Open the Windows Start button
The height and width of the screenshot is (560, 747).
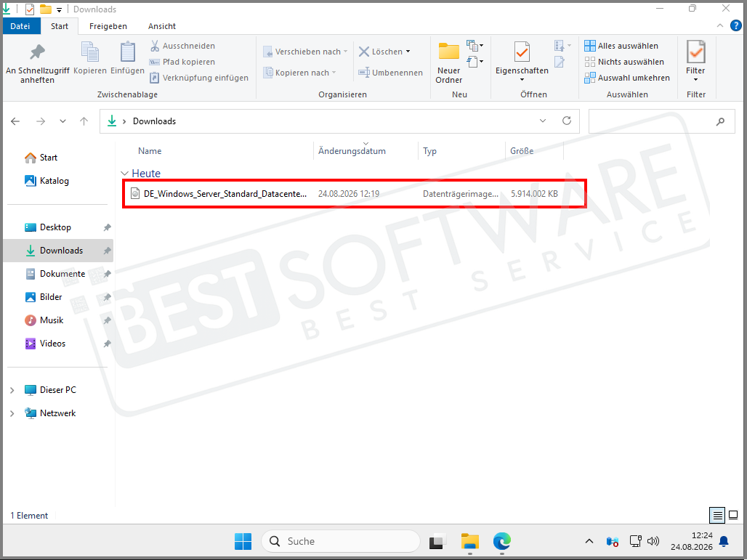tap(243, 541)
